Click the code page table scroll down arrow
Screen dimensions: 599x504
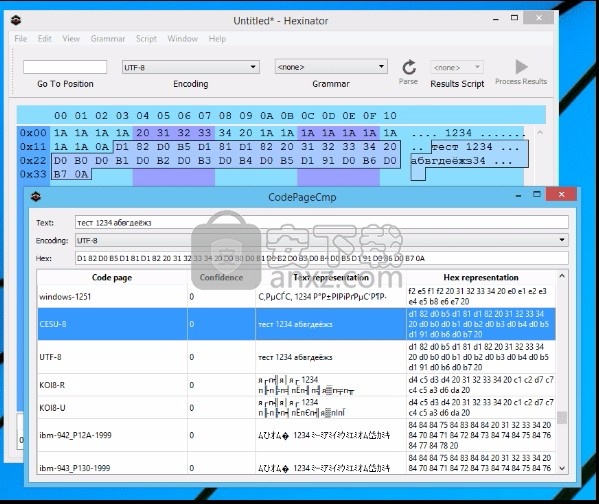click(562, 468)
